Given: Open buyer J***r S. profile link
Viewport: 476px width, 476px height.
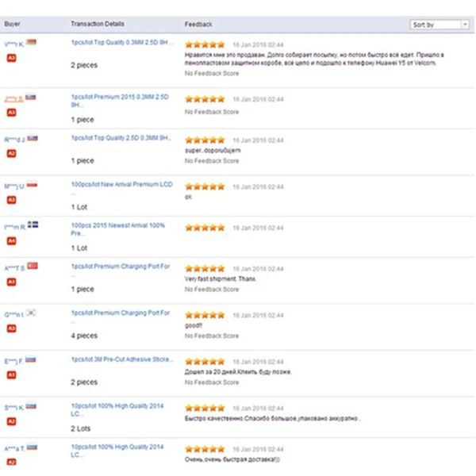Looking at the screenshot, I should 13,98.
